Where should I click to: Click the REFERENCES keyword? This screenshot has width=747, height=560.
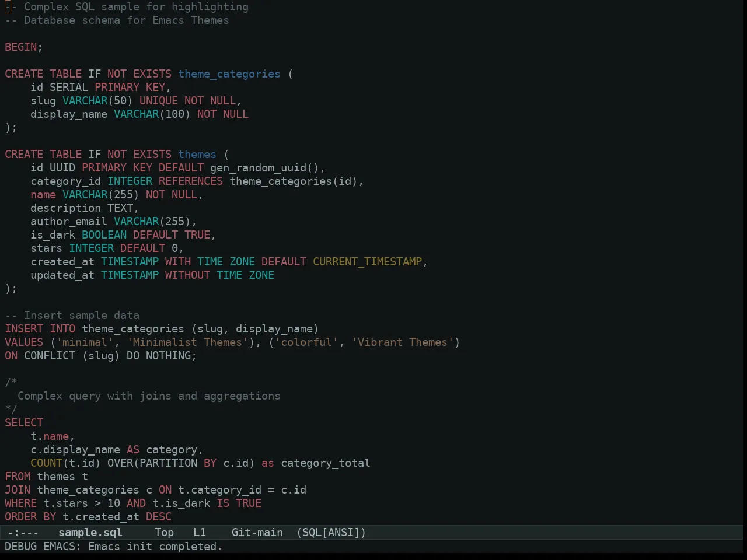tap(191, 181)
